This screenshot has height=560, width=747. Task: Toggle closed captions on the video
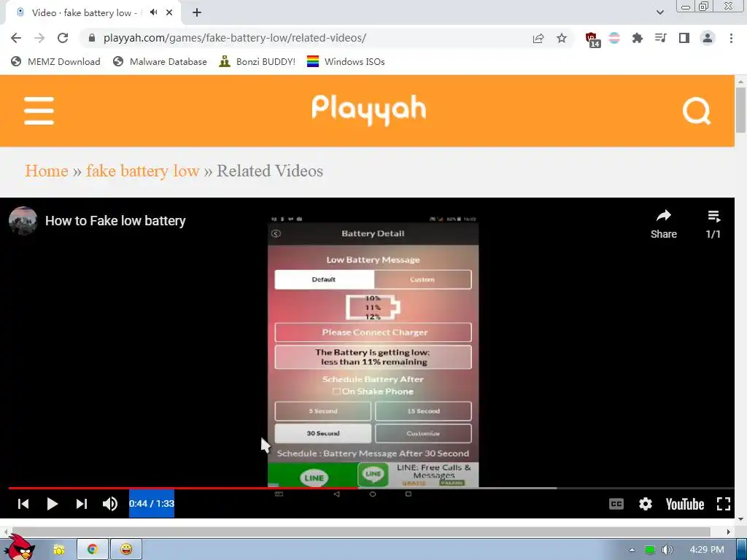616,504
